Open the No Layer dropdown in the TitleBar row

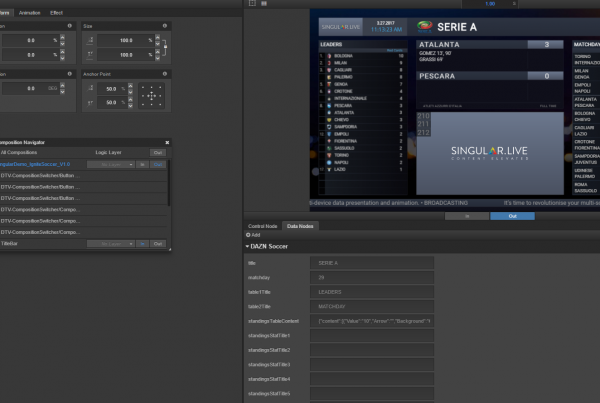(x=111, y=244)
